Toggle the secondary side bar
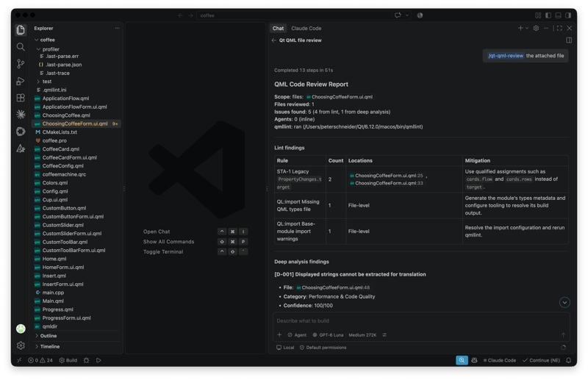 coord(568,15)
